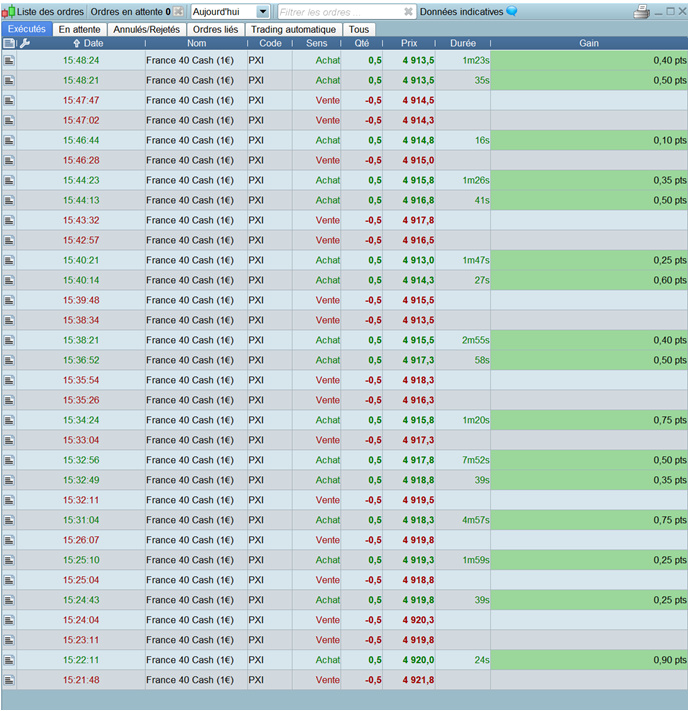Open order details icon for the 15:47:02 row
692x711 pixels.
9,120
